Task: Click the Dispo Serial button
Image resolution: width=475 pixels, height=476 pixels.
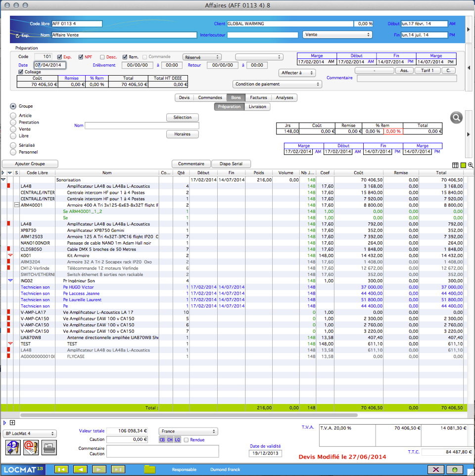Action: (x=231, y=164)
